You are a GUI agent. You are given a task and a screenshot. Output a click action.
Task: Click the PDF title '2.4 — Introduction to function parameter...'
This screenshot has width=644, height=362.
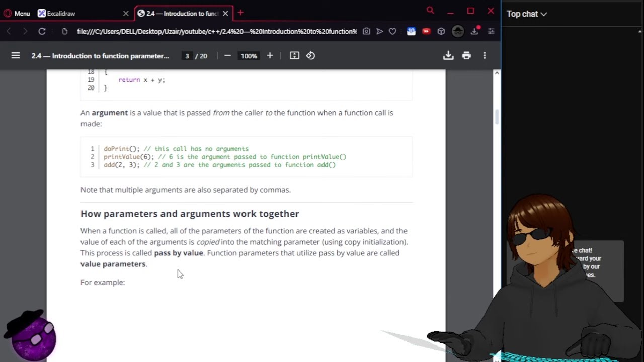click(100, 56)
